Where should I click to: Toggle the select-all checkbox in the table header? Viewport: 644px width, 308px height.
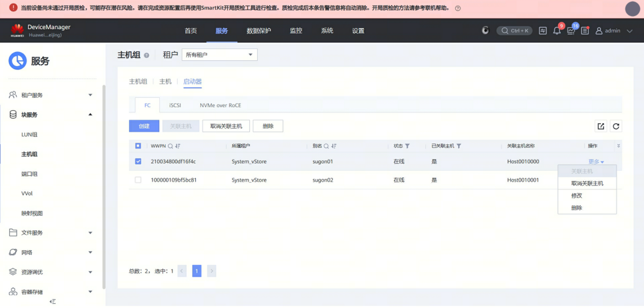pyautogui.click(x=138, y=146)
